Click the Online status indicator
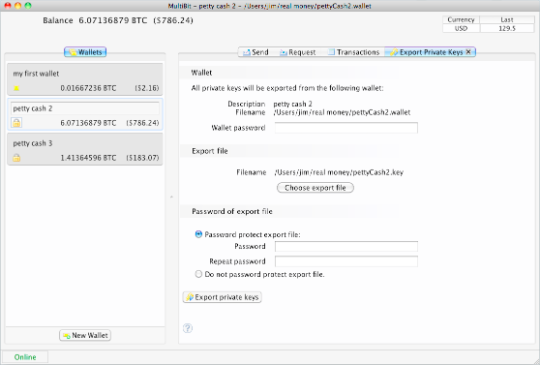Screen dimensions: 540x365 (x=25, y=357)
